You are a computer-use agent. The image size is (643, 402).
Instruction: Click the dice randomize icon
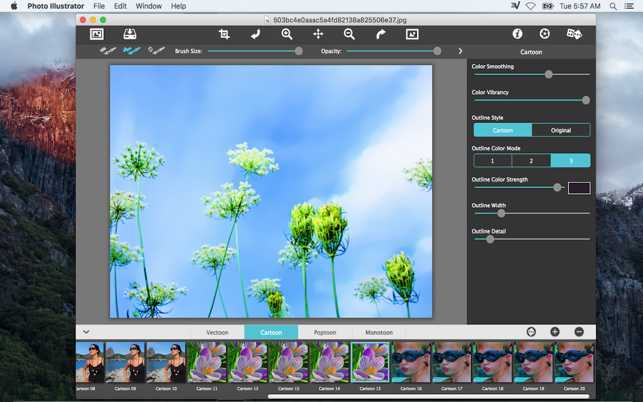pyautogui.click(x=574, y=34)
